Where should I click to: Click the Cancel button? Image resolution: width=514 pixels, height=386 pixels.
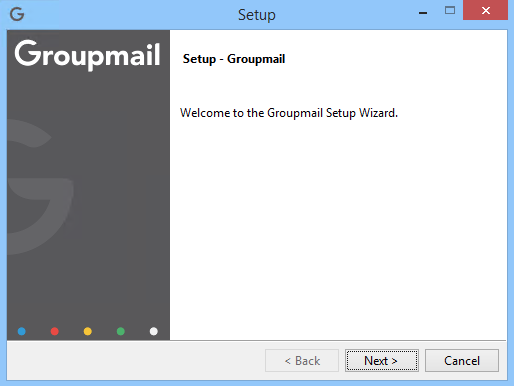[x=462, y=360]
